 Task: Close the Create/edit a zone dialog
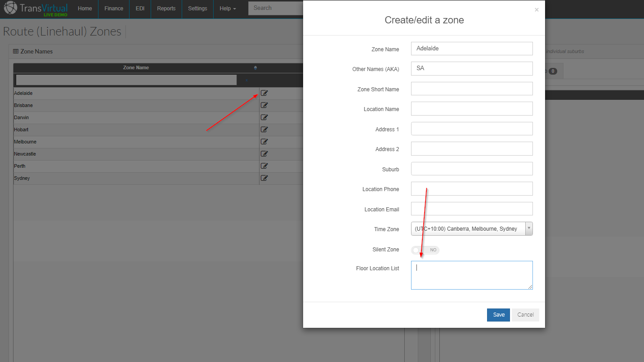(537, 9)
